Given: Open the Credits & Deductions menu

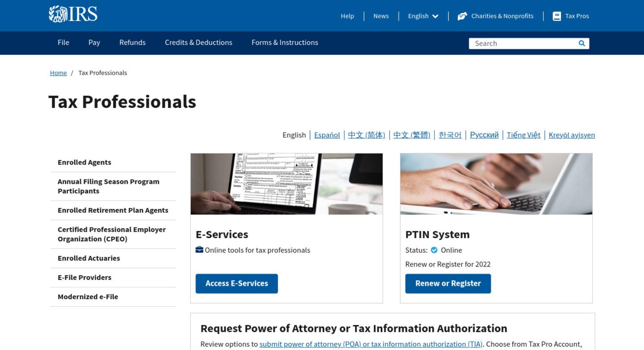Looking at the screenshot, I should [198, 42].
